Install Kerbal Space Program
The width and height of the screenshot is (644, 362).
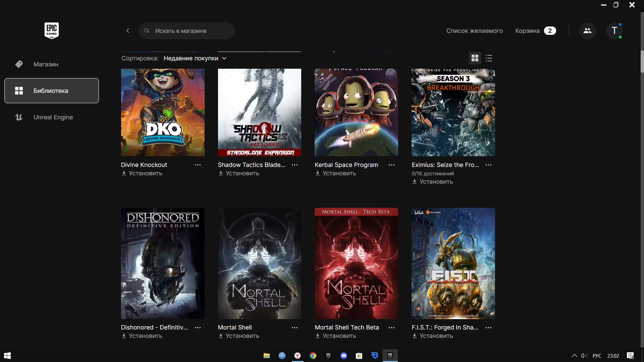[336, 173]
